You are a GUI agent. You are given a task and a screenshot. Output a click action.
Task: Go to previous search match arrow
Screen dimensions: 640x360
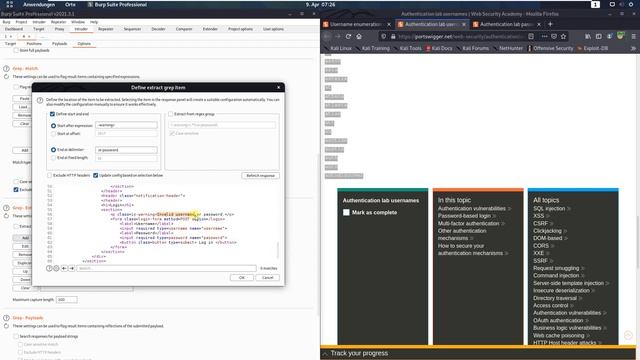pyautogui.click(x=64, y=268)
